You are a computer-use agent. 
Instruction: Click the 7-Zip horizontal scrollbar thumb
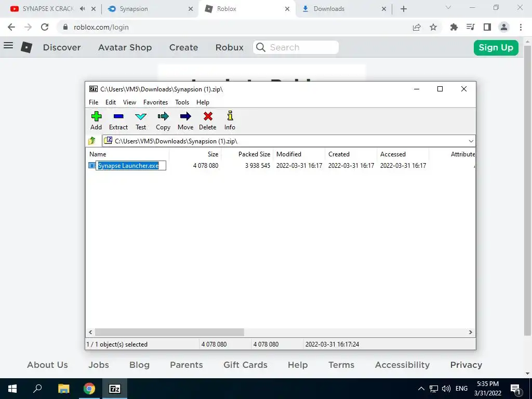point(169,332)
